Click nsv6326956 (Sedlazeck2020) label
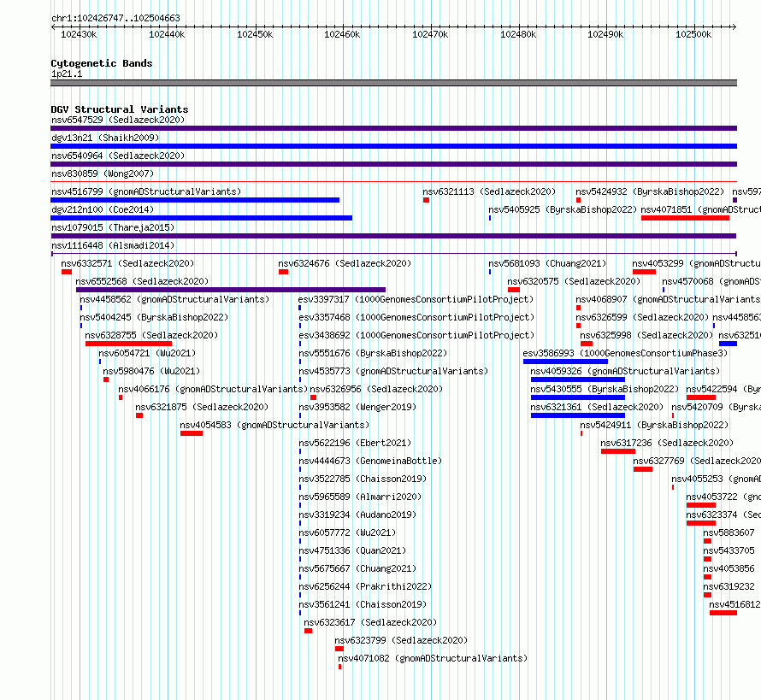Screen dimensions: 761x700 (376, 389)
